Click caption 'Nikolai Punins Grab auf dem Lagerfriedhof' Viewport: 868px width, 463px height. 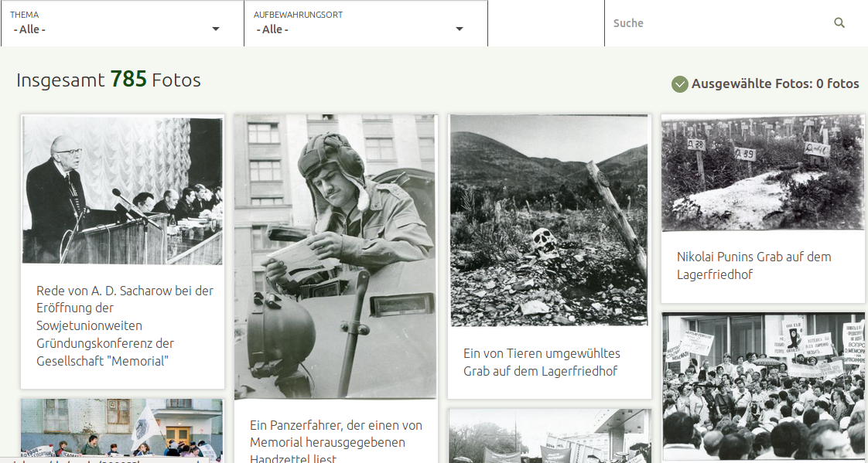[754, 266]
